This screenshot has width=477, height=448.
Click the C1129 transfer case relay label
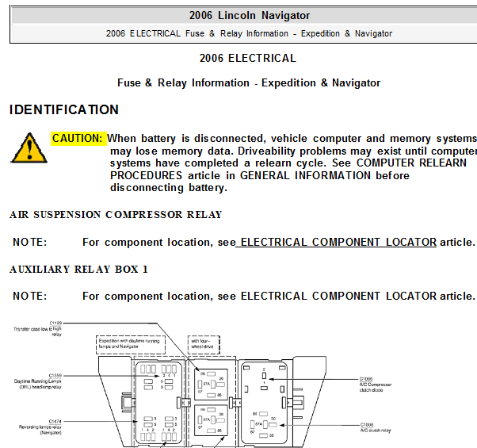tap(38, 329)
